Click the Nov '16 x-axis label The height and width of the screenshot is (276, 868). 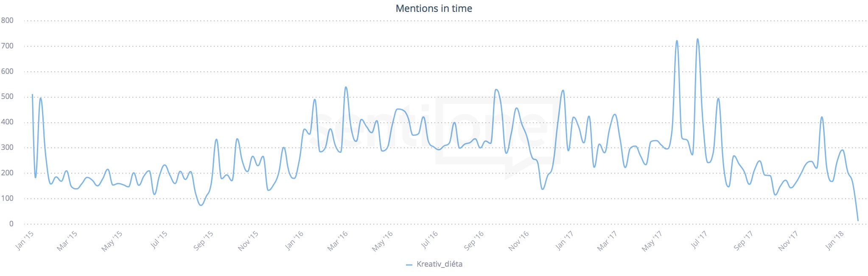click(x=519, y=241)
